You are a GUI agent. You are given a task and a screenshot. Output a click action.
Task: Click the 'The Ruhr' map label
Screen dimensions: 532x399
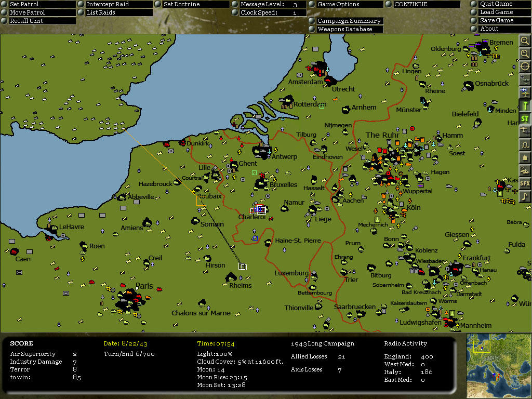coord(382,135)
